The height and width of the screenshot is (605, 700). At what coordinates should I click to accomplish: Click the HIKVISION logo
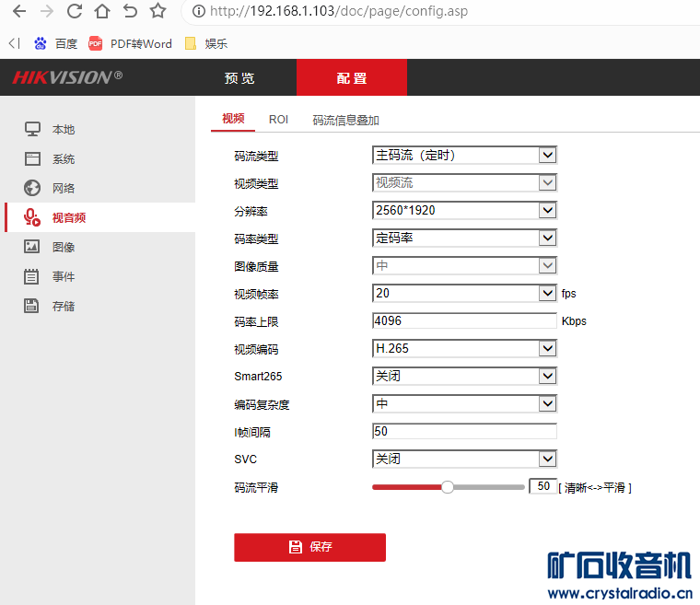67,77
